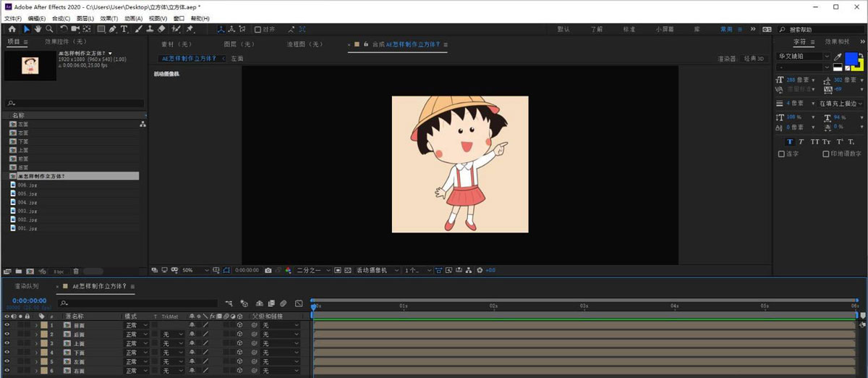The image size is (868, 378).
Task: Expand layer 4 下面 properties
Action: point(36,353)
